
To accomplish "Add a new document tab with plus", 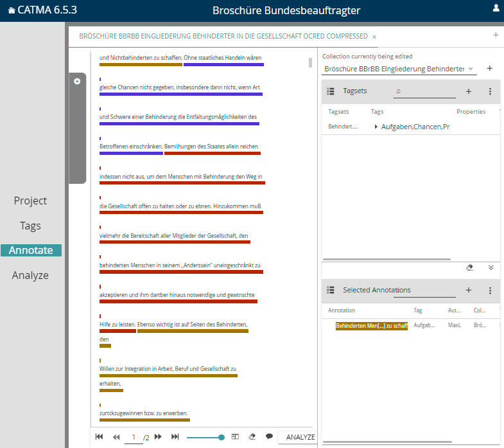I will 496,35.
